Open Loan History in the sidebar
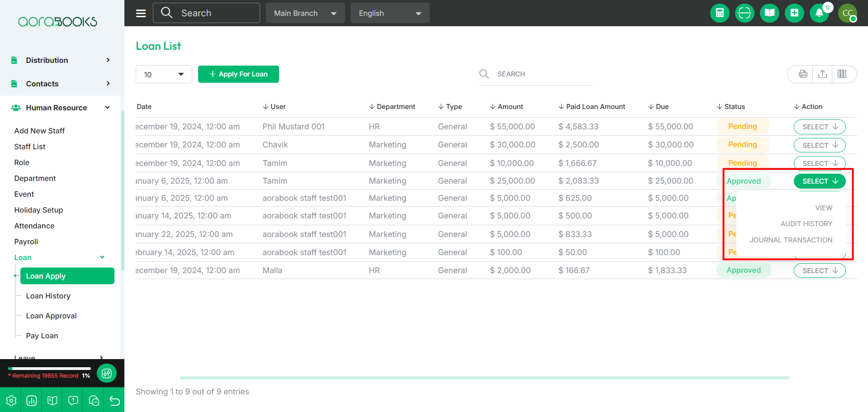 tap(48, 296)
